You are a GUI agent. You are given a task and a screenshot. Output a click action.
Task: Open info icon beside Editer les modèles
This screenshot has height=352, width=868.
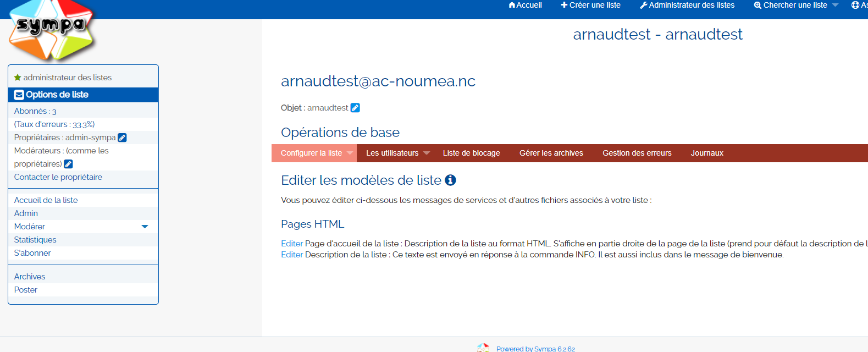450,180
